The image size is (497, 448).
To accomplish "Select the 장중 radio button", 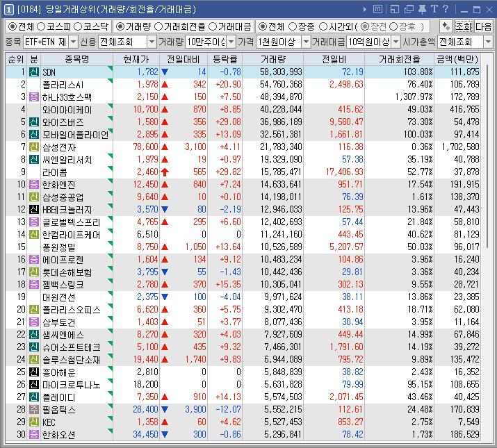I will (x=293, y=26).
